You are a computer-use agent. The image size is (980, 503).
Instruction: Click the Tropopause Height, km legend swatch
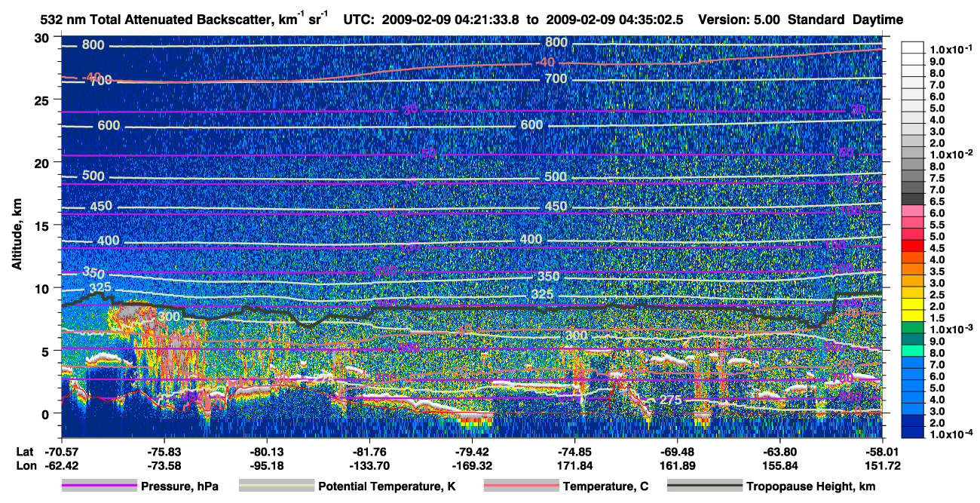coord(703,486)
